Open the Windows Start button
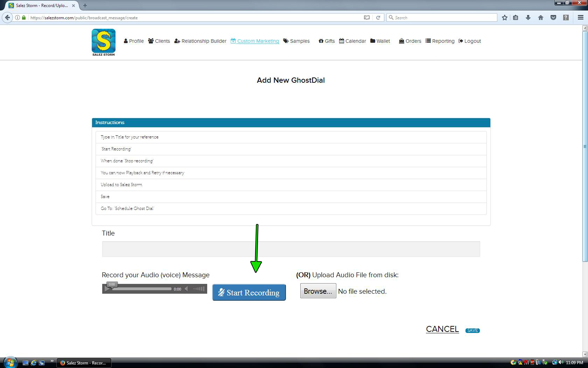The height and width of the screenshot is (368, 588). coord(9,362)
